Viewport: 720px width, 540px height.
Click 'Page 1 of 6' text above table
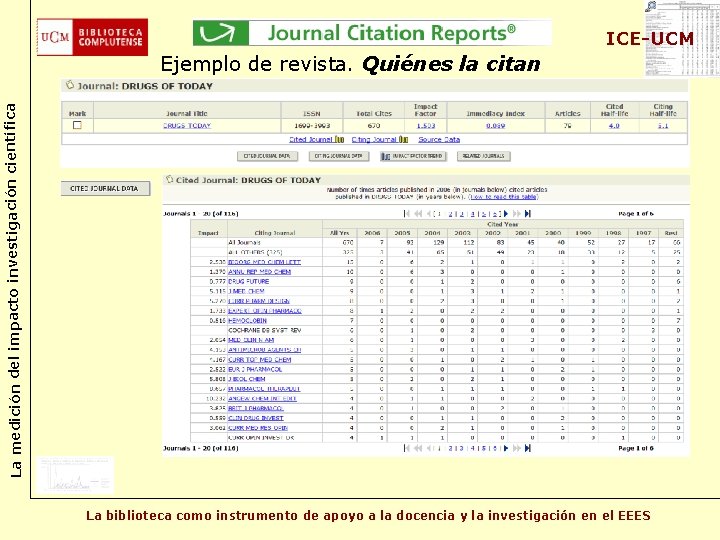(x=636, y=214)
